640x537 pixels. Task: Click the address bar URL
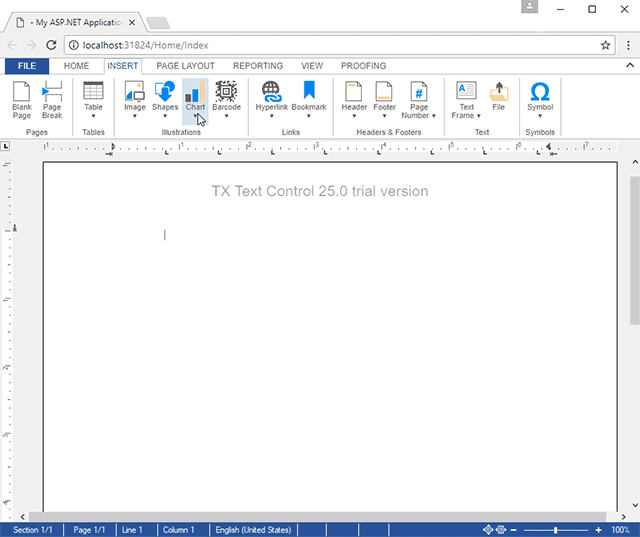coord(145,45)
